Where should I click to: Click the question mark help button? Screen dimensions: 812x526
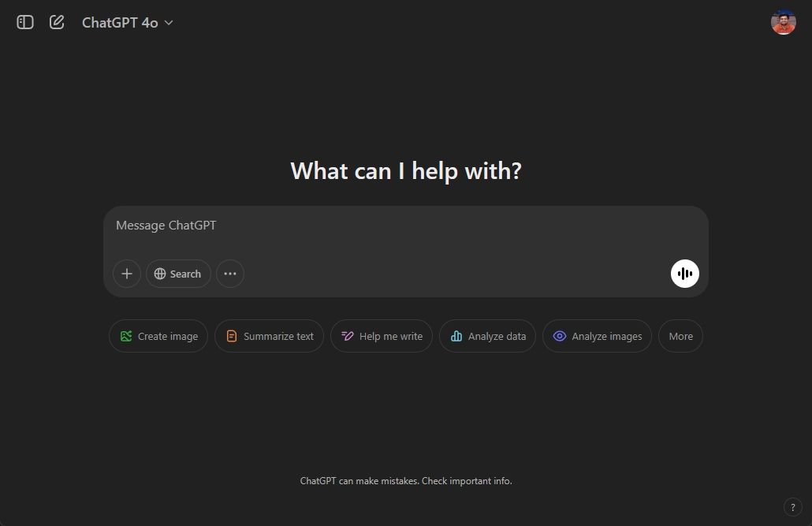[792, 506]
